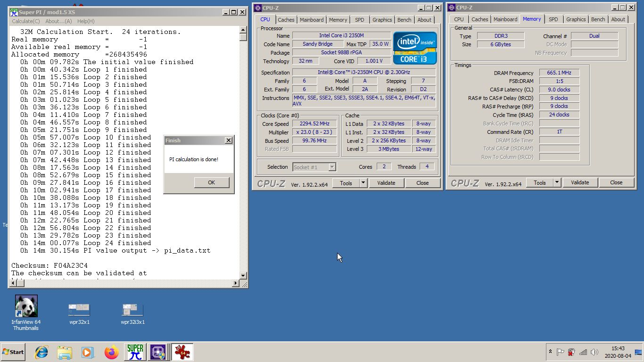Image resolution: width=644 pixels, height=362 pixels.
Task: Close the Finish dialog with X
Action: tap(228, 140)
